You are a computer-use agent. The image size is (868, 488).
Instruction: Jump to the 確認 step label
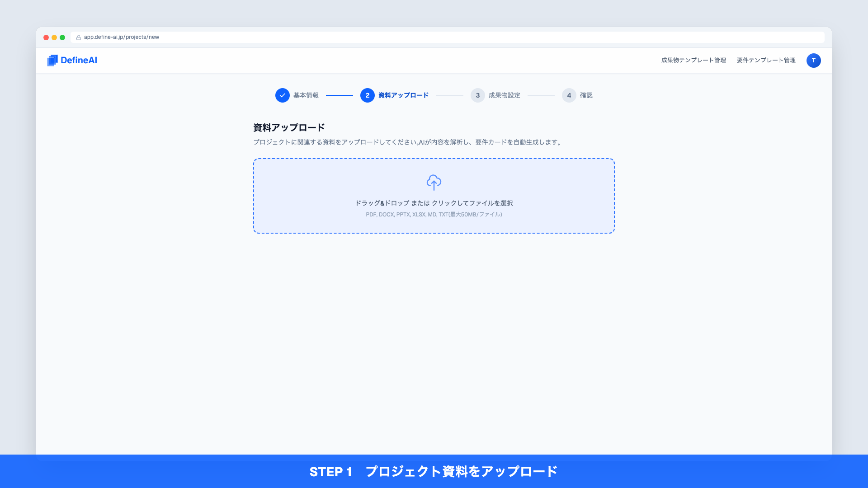(x=586, y=95)
